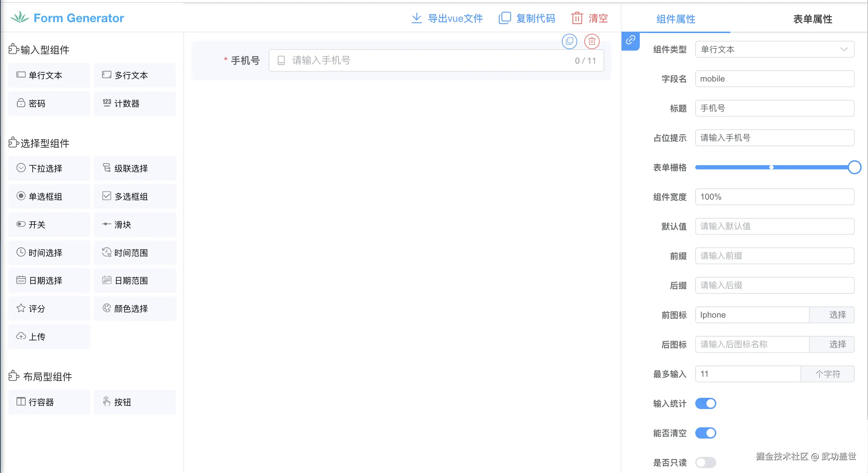Click the blue link icon beside properties panel
Screen dimensions: 868x473
[x=630, y=40]
